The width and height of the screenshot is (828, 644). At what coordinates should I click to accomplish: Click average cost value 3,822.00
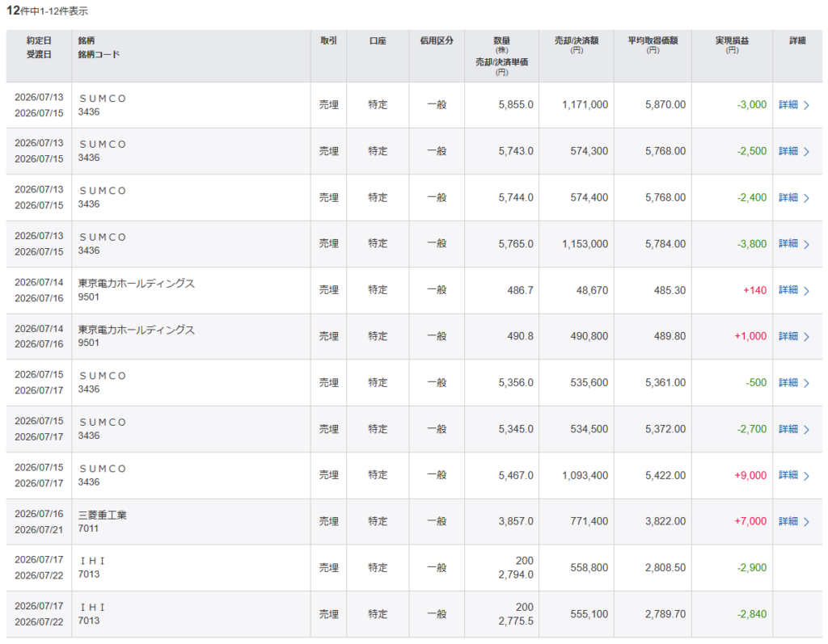[665, 521]
